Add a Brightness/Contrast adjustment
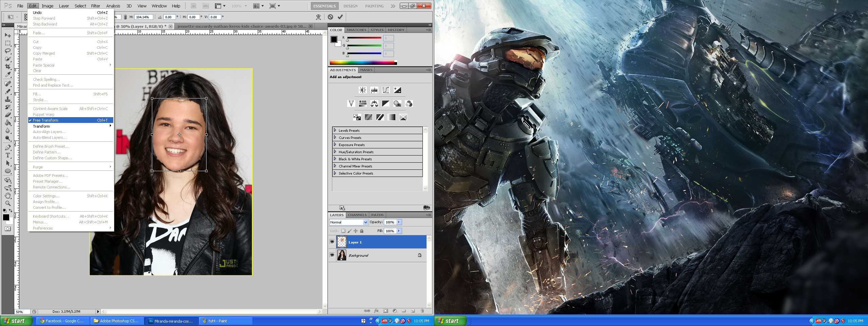This screenshot has width=868, height=326. click(x=363, y=90)
